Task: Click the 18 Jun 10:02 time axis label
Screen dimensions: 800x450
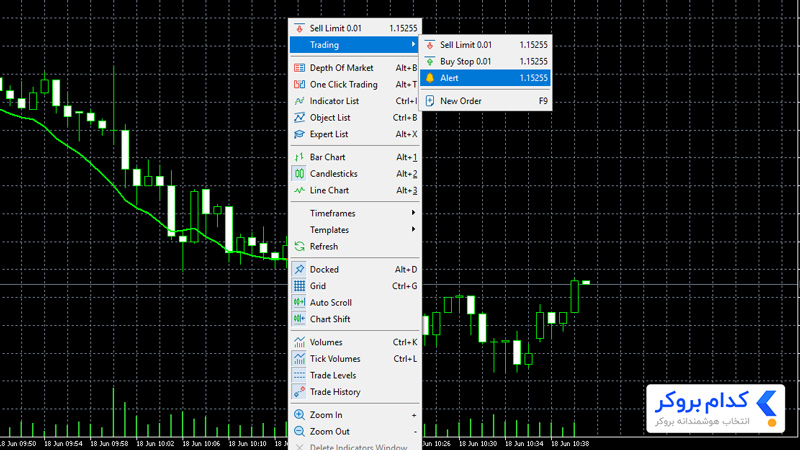Action: click(x=155, y=444)
